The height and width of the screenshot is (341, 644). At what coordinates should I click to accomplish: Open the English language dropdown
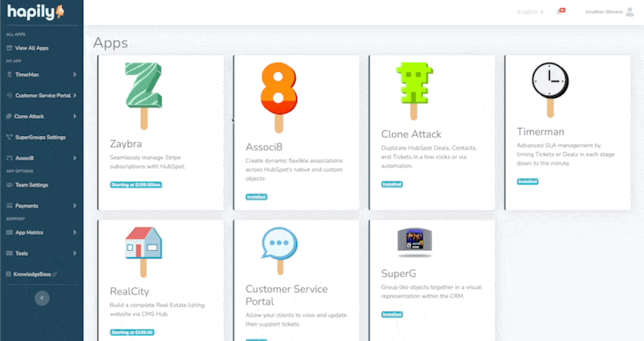[530, 12]
